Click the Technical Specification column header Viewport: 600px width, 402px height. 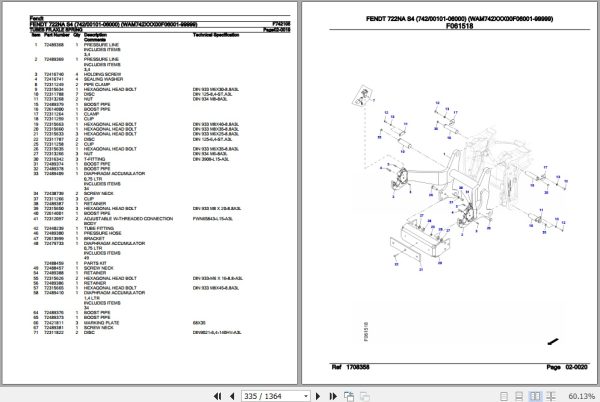pyautogui.click(x=216, y=35)
